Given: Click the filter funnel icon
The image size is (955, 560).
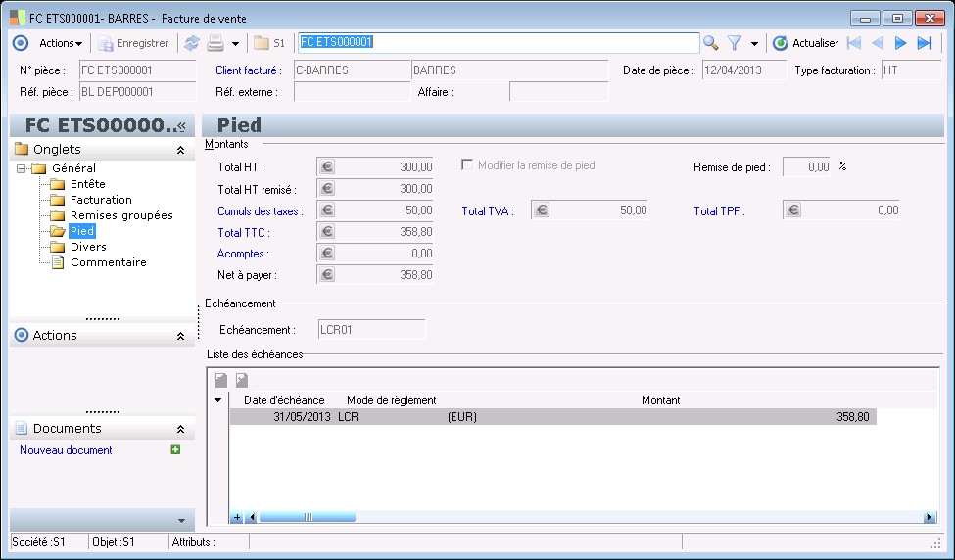Looking at the screenshot, I should [x=734, y=43].
